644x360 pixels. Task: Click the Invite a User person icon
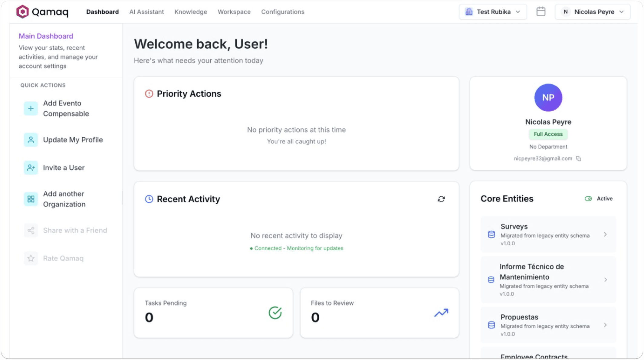pyautogui.click(x=31, y=168)
